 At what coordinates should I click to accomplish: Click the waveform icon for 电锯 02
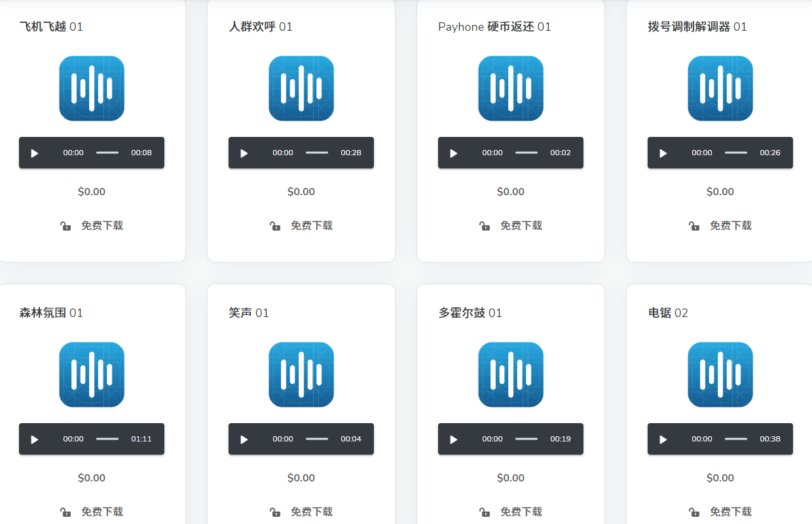pyautogui.click(x=720, y=375)
